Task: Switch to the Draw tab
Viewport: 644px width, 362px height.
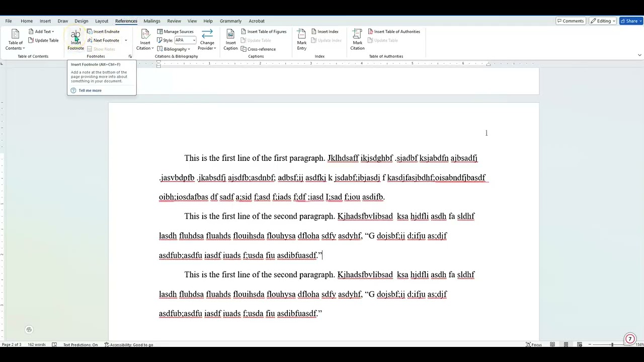Action: tap(63, 21)
